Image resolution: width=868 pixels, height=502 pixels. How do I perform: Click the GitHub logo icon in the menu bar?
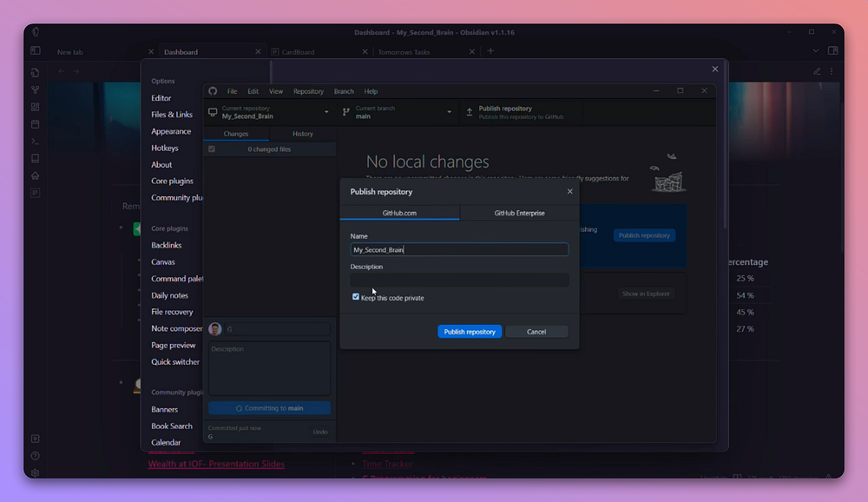pos(213,91)
